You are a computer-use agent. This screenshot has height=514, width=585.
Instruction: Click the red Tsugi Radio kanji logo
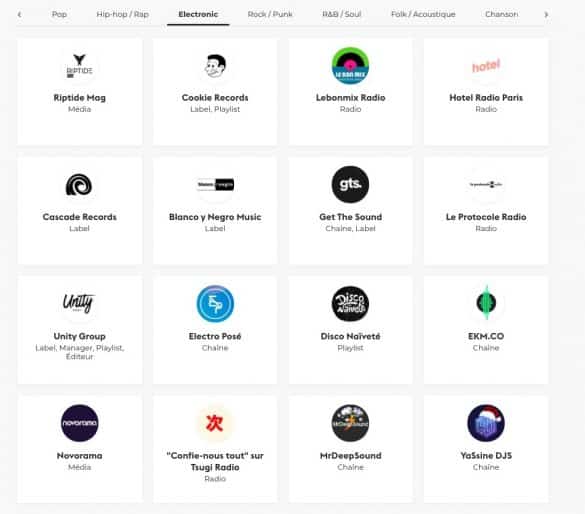click(215, 423)
